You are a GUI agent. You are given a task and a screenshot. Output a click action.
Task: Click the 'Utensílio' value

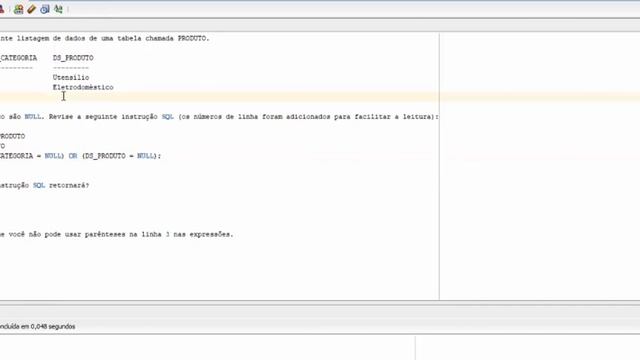[71, 78]
